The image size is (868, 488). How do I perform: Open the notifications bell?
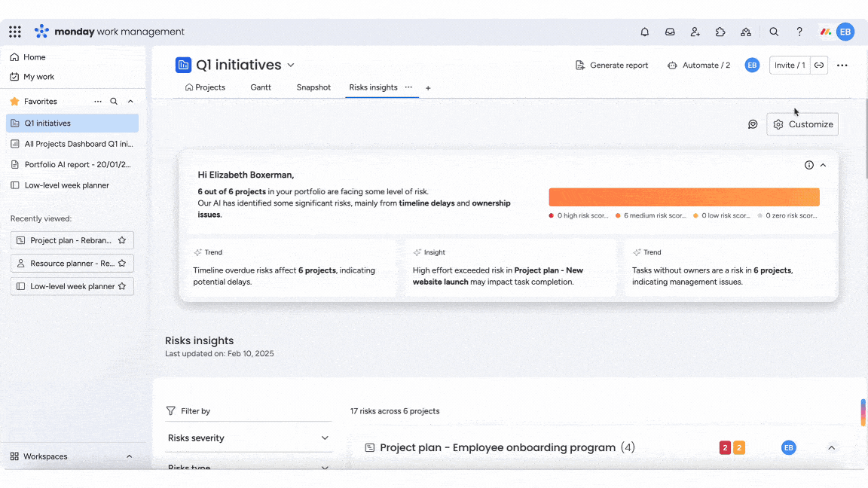coord(644,32)
